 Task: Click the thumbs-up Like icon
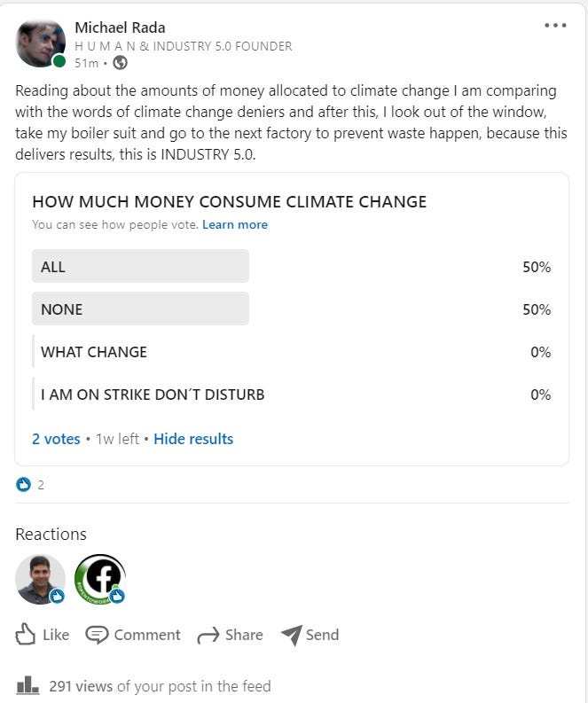25,635
